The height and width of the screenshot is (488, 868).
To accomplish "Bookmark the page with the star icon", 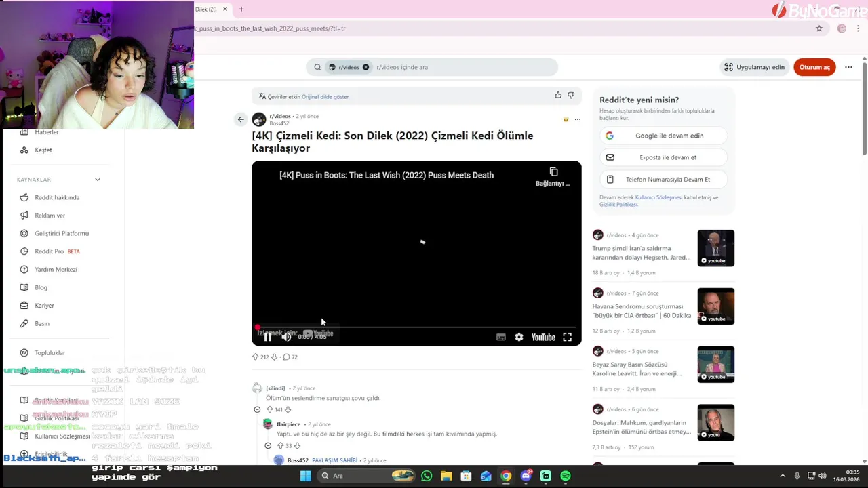I will [819, 28].
